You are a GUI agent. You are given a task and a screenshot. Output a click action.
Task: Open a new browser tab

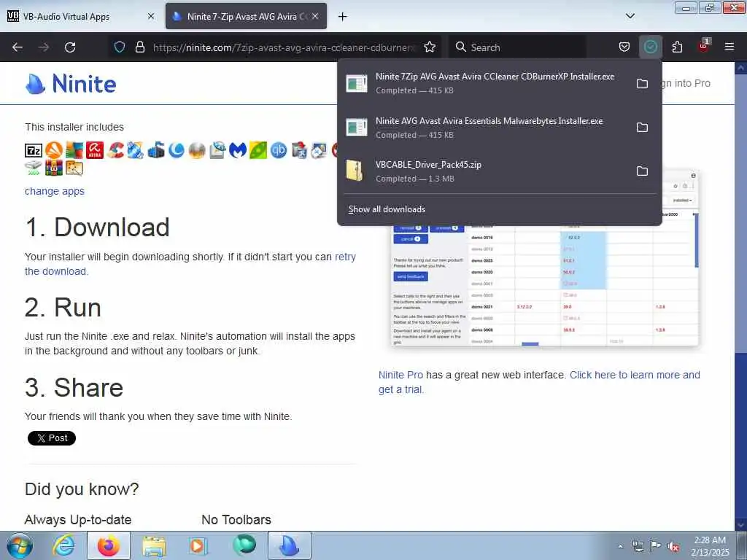342,17
